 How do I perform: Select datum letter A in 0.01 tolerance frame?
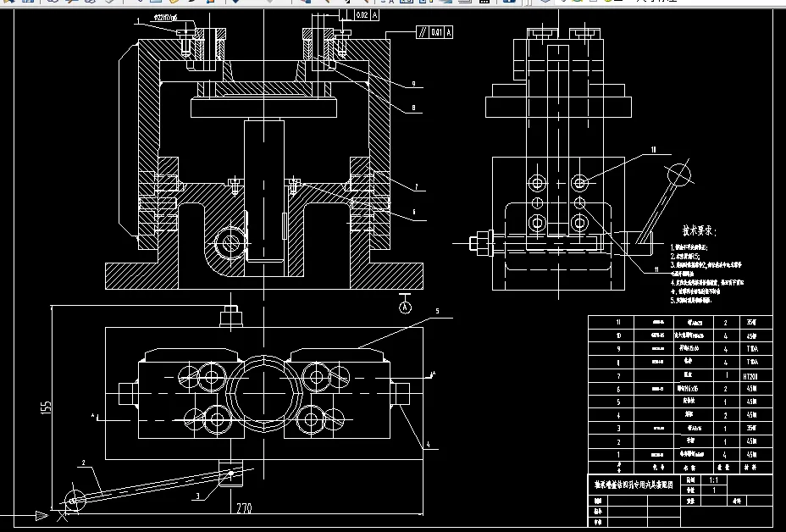(x=449, y=33)
